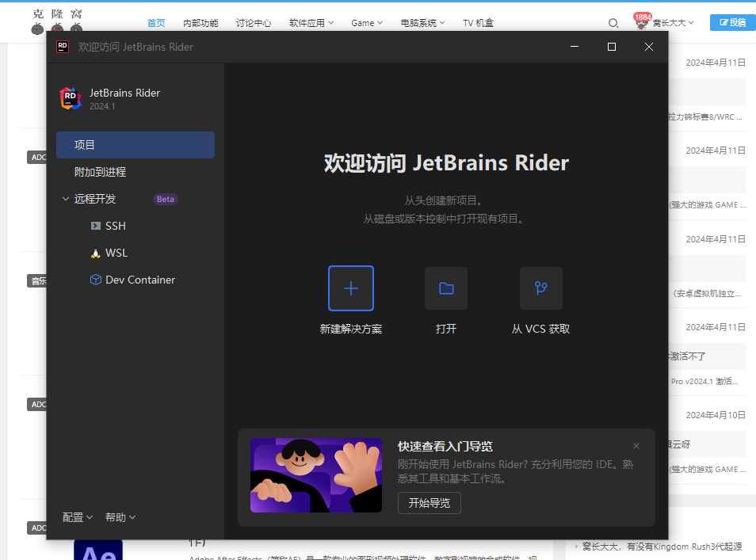Screen dimensions: 756x560
Task: Open TV 机盒 in website nav
Action: [x=479, y=23]
